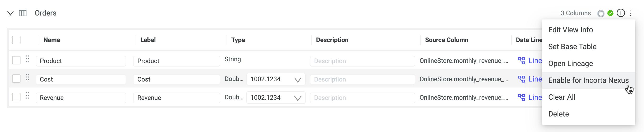Click the green verified badge icon
644x132 pixels.
click(x=610, y=13)
